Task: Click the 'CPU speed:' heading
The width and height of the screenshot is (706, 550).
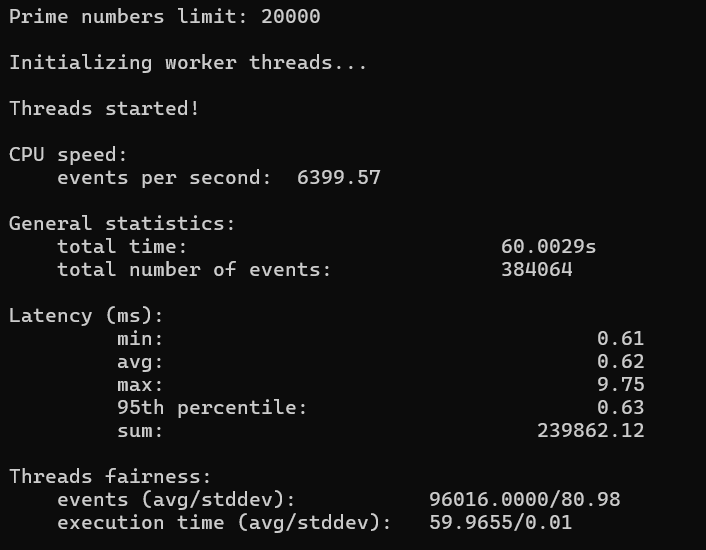Action: coord(68,155)
